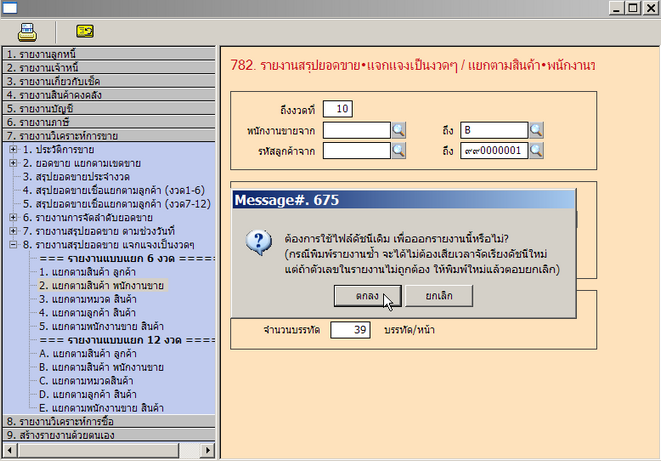Image resolution: width=661 pixels, height=461 pixels.
Task: Open lookup for พนักงานขายจาก field
Action: [398, 130]
